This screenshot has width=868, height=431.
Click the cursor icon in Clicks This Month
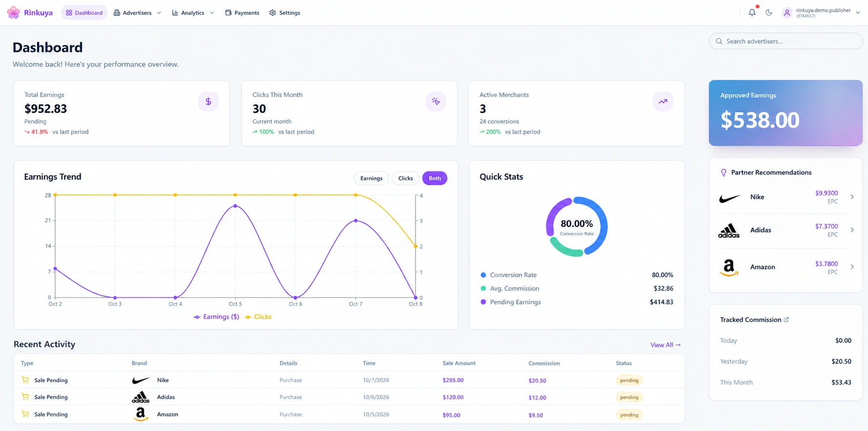pos(436,101)
